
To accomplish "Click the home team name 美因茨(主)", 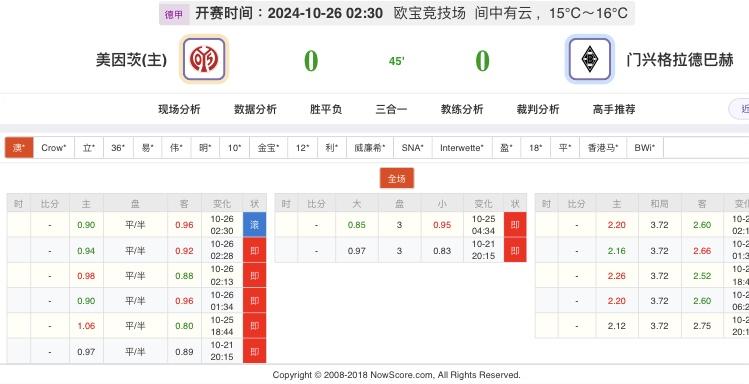I will 131,60.
